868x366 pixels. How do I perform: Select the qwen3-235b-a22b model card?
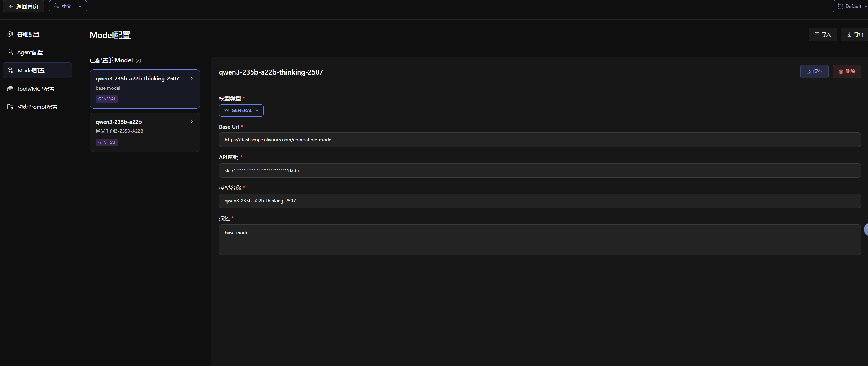click(x=145, y=132)
